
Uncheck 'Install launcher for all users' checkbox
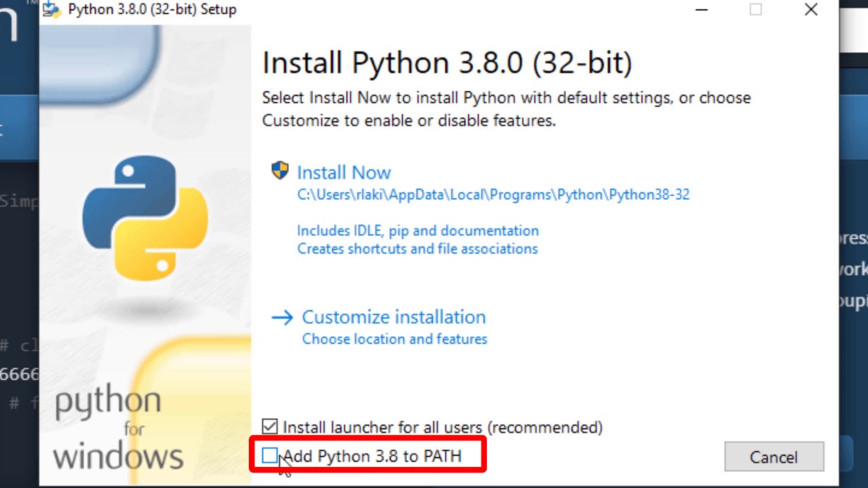coord(270,427)
